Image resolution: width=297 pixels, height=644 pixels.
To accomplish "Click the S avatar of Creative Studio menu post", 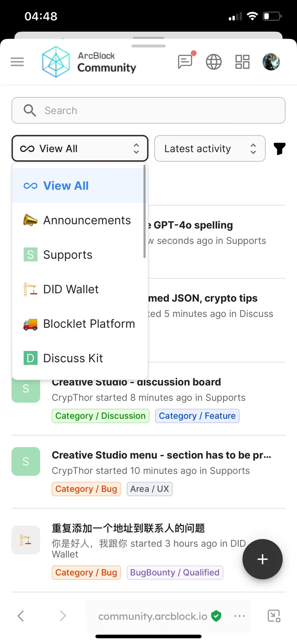I will (26, 462).
